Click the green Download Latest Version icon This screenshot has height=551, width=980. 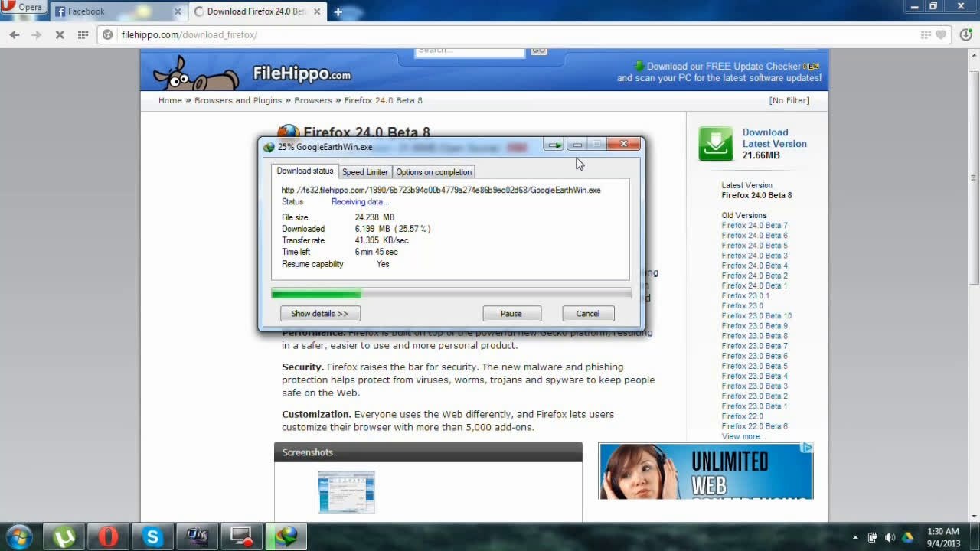coord(716,144)
